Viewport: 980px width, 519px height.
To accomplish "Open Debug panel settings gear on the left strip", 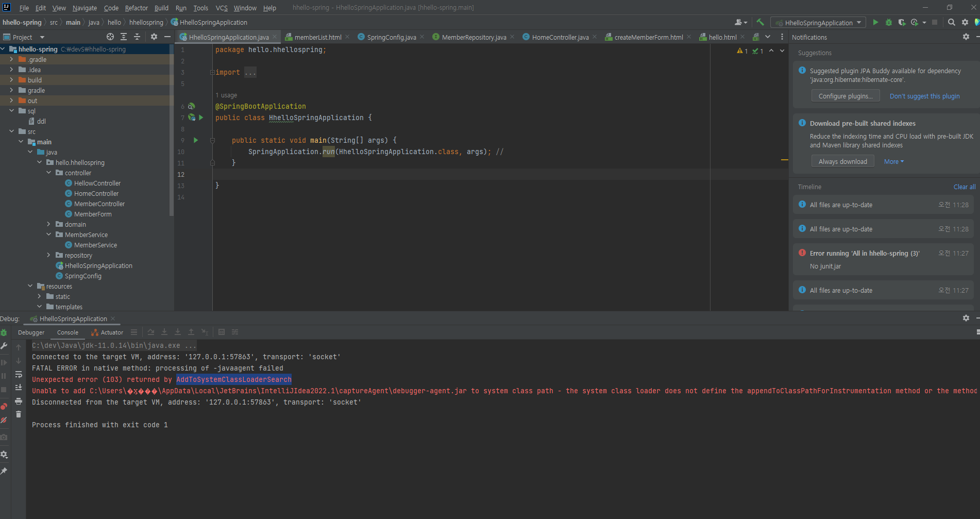I will tap(4, 455).
